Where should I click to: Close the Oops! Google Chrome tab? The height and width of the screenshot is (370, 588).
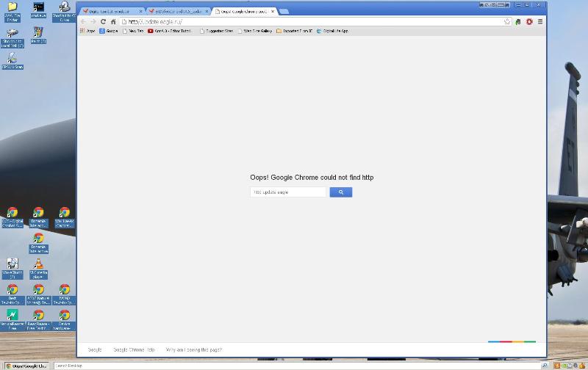point(273,12)
